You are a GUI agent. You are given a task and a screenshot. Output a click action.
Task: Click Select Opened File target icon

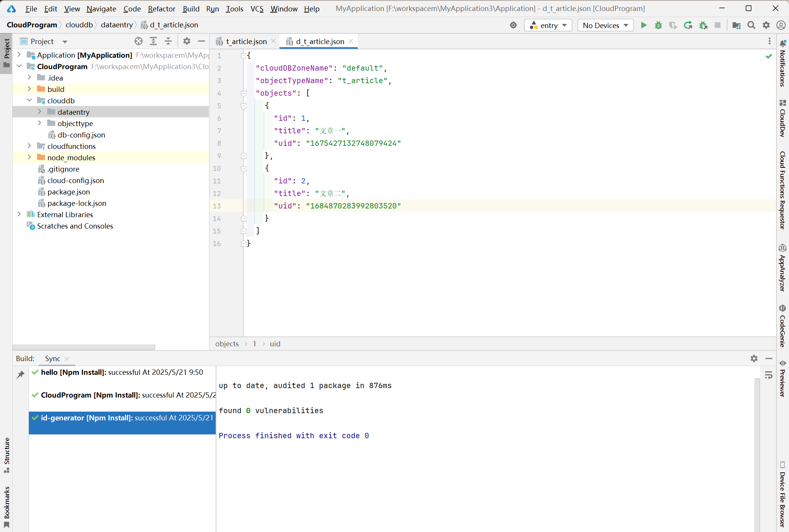(x=139, y=41)
